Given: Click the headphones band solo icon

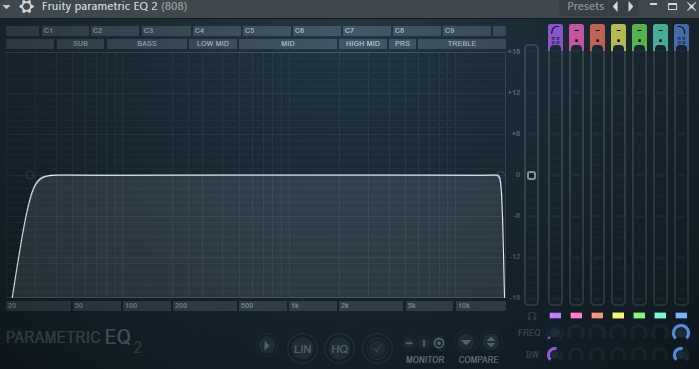Looking at the screenshot, I should (x=531, y=316).
